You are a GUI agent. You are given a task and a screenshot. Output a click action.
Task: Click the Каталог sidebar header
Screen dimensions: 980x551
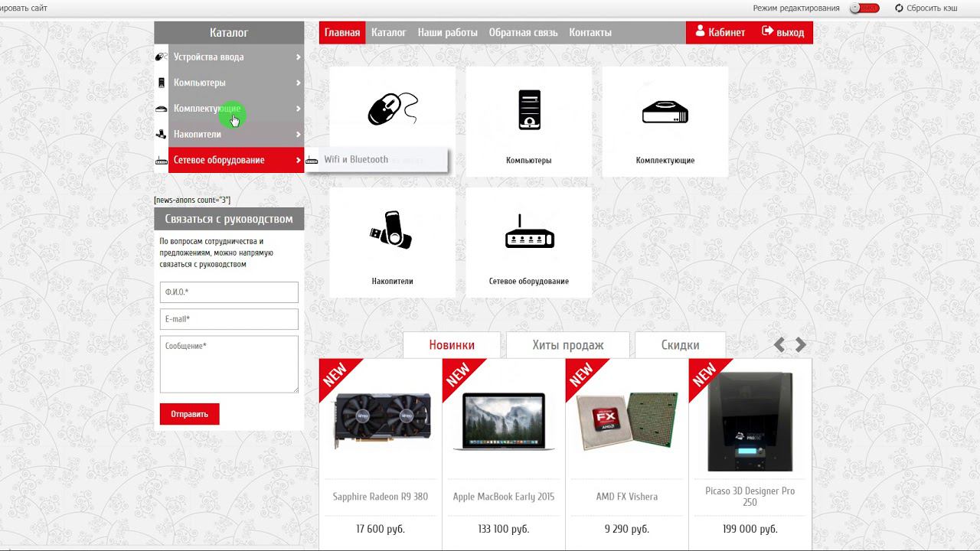pos(229,33)
